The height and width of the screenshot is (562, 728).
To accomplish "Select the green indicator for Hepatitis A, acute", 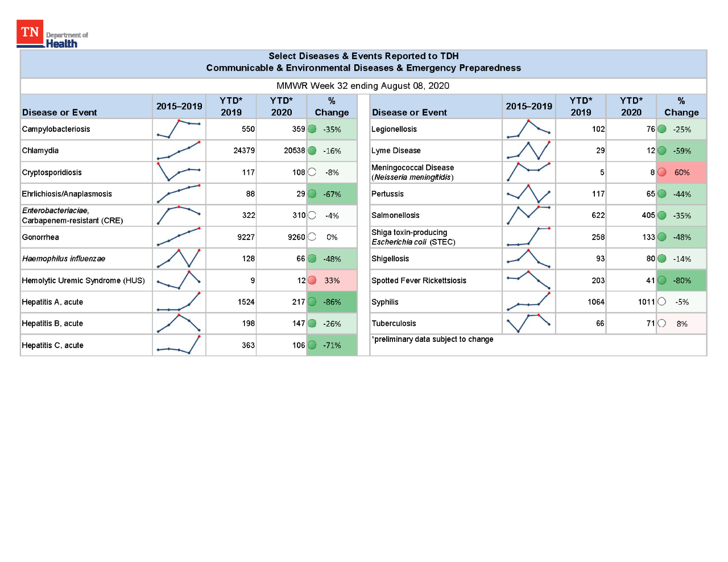I will pos(312,302).
